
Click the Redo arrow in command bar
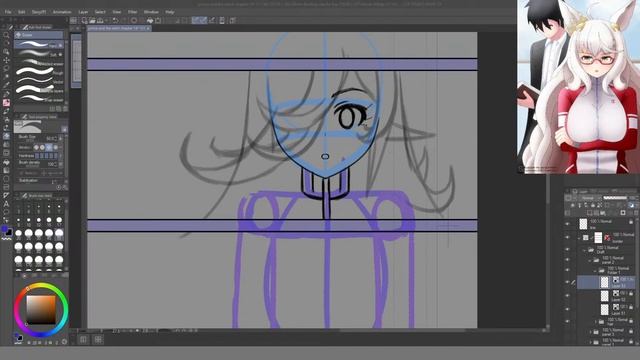coord(123,20)
